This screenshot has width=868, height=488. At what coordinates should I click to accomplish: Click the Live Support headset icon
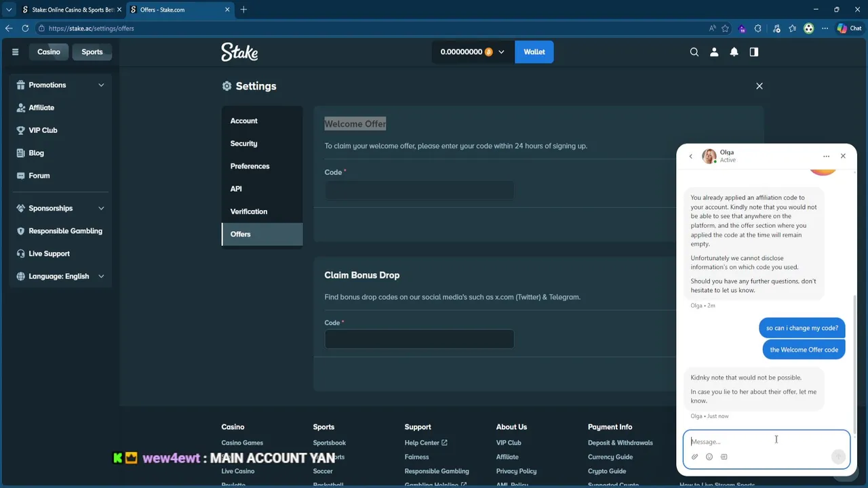21,253
